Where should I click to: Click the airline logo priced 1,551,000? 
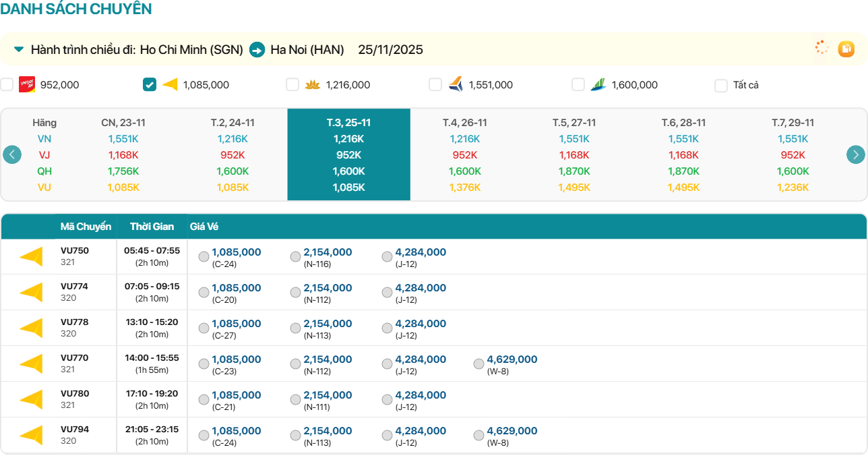coord(456,84)
